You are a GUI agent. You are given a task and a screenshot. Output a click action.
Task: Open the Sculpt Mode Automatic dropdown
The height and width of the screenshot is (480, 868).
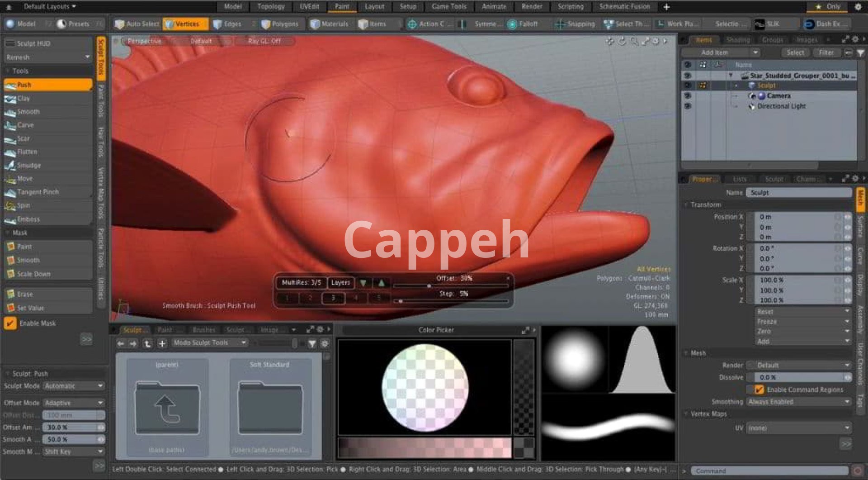coord(74,386)
